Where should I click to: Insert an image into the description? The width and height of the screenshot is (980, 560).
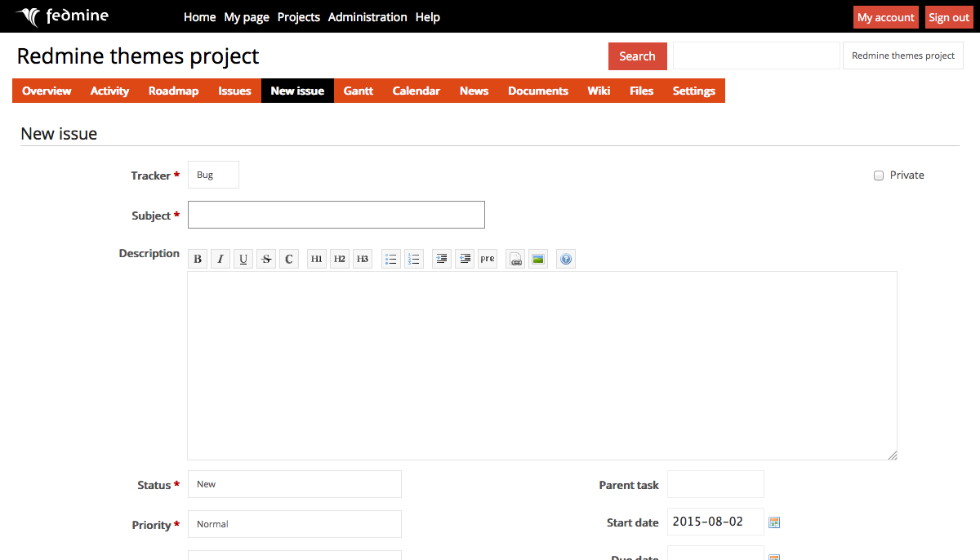point(538,259)
